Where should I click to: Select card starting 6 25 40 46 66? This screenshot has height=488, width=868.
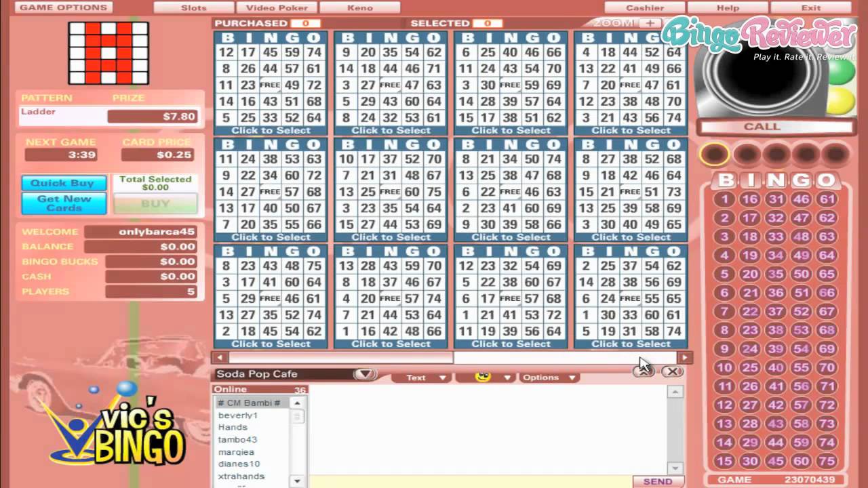(511, 83)
